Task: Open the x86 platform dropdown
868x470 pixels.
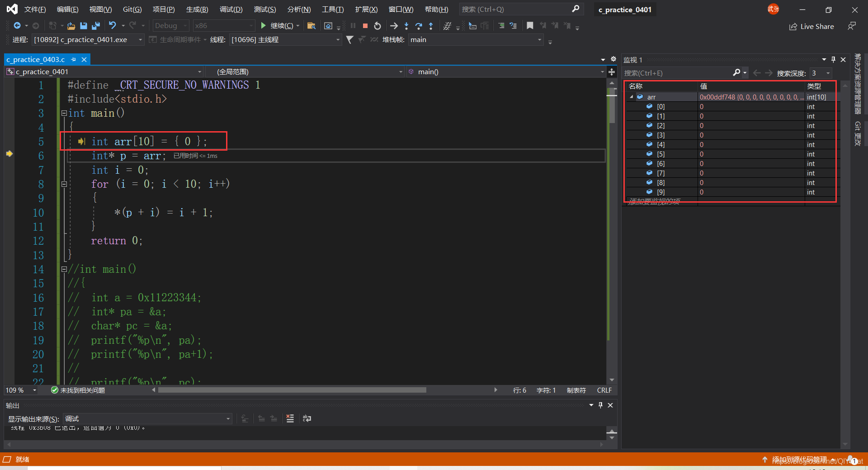Action: click(224, 26)
